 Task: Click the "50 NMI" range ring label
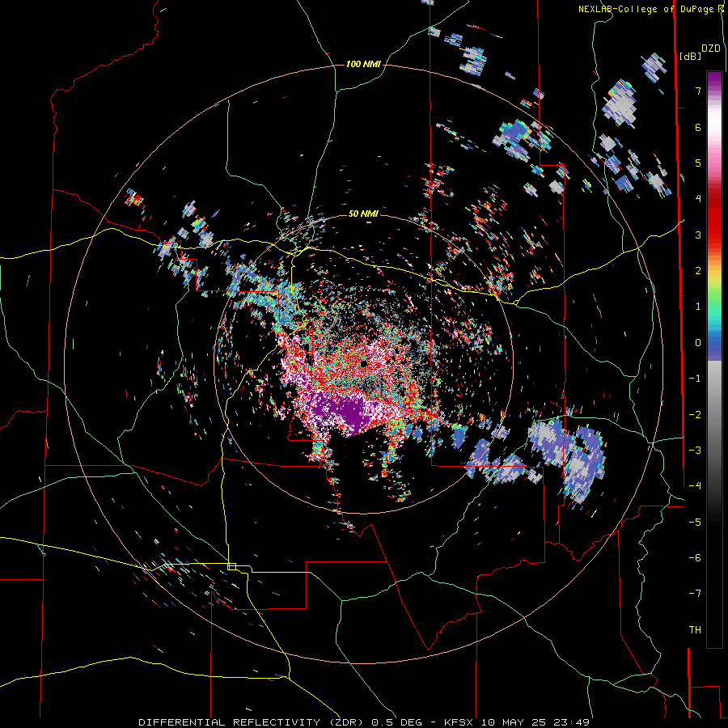coord(363,214)
